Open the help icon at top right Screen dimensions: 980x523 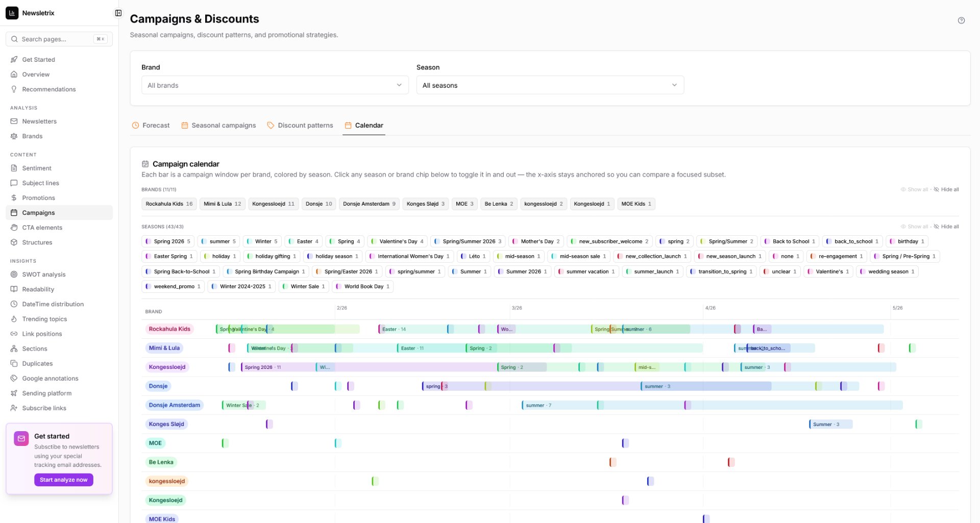point(961,20)
